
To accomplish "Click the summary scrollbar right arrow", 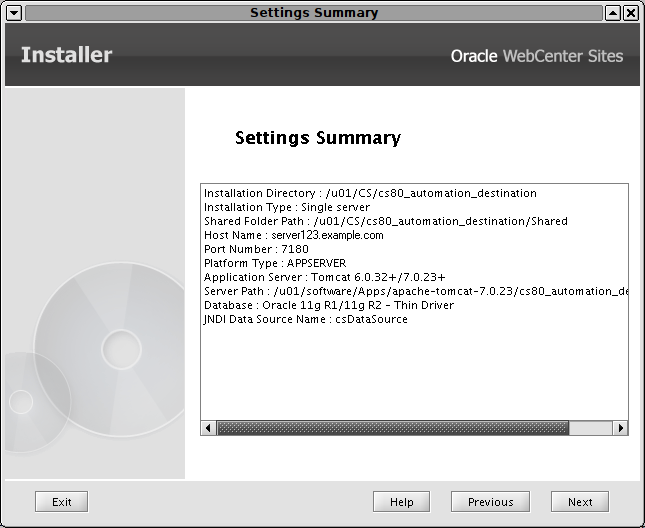I will click(x=620, y=428).
